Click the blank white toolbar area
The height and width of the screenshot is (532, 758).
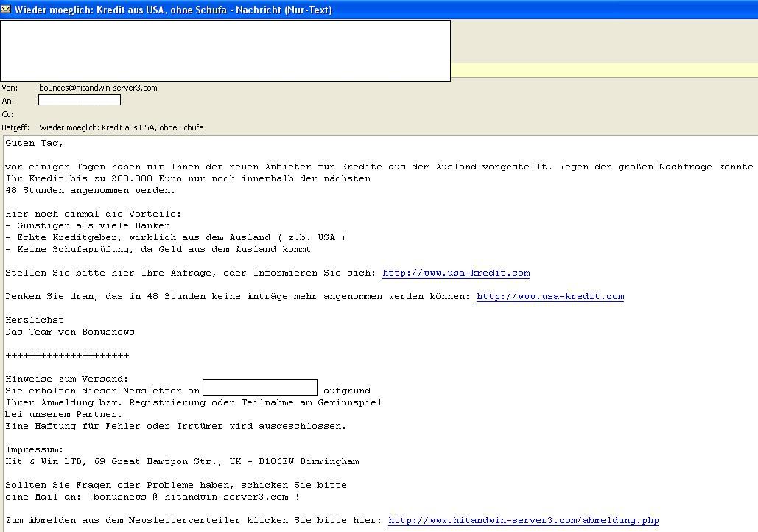pyautogui.click(x=225, y=50)
